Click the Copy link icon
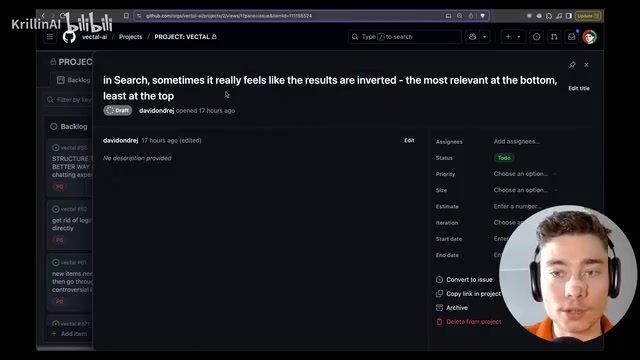 439,293
